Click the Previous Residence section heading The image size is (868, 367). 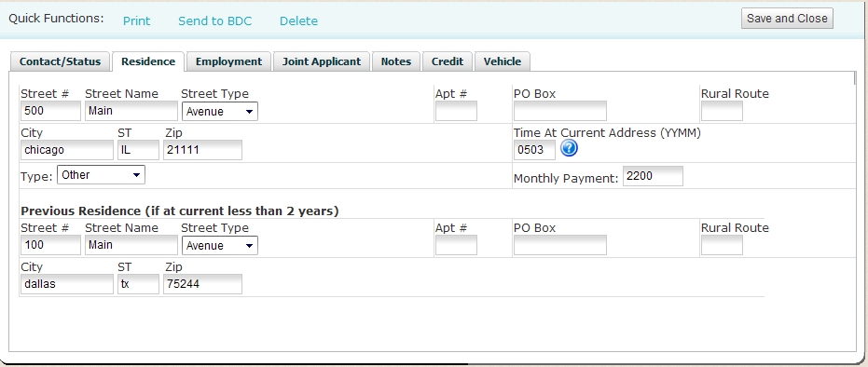(x=179, y=211)
